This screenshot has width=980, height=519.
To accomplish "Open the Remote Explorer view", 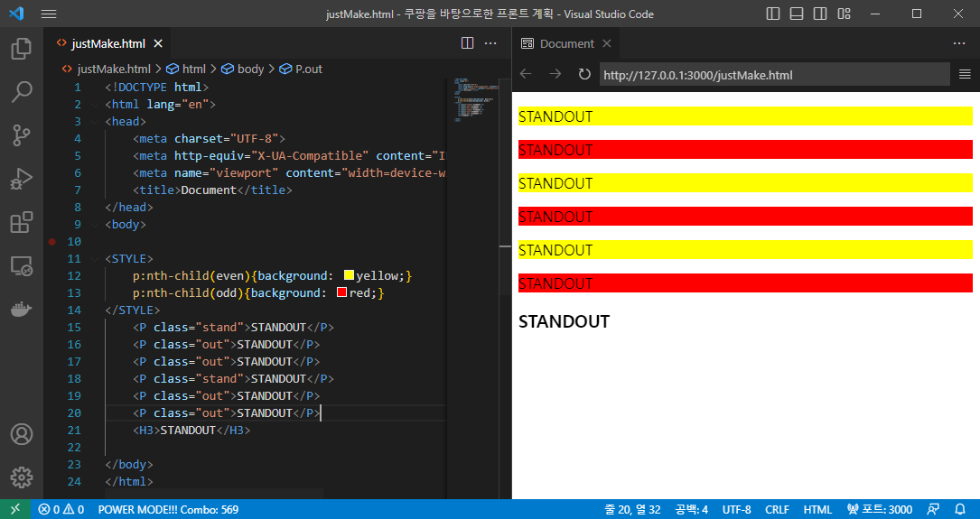I will point(22,266).
